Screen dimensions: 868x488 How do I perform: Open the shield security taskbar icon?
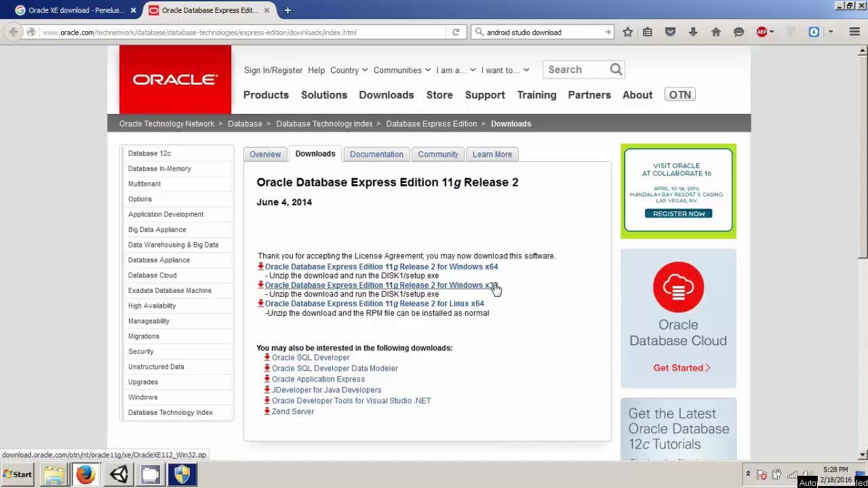[x=182, y=474]
